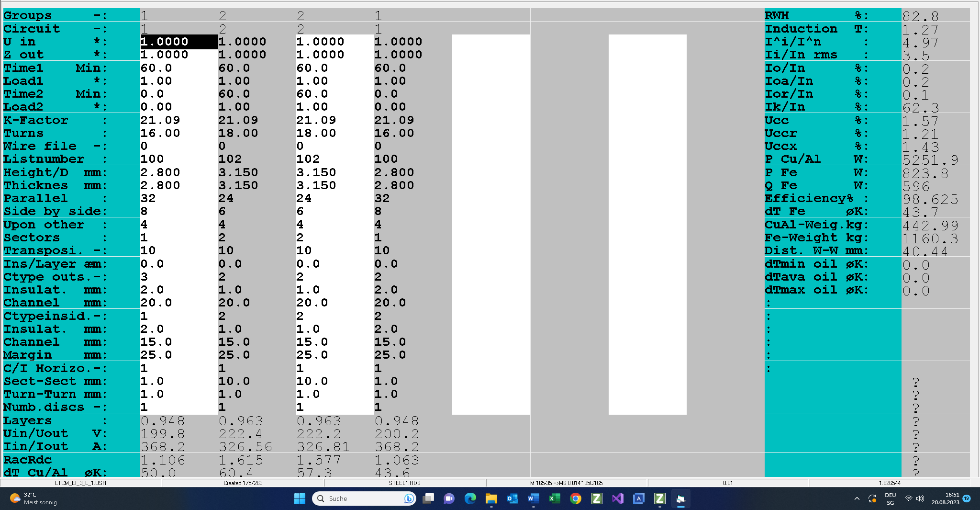This screenshot has width=980, height=510.
Task: Show hidden system tray icons
Action: [857, 499]
